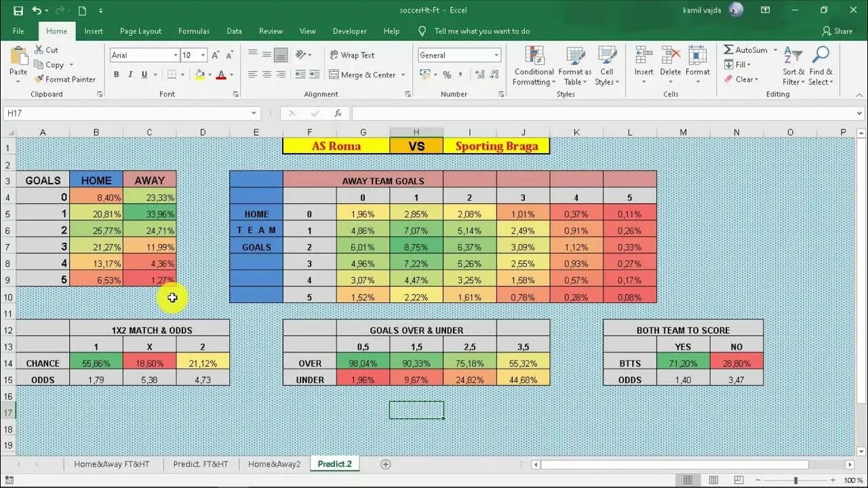Screen dimensions: 868x488
Task: Add a new sheet with plus button
Action: (x=386, y=464)
